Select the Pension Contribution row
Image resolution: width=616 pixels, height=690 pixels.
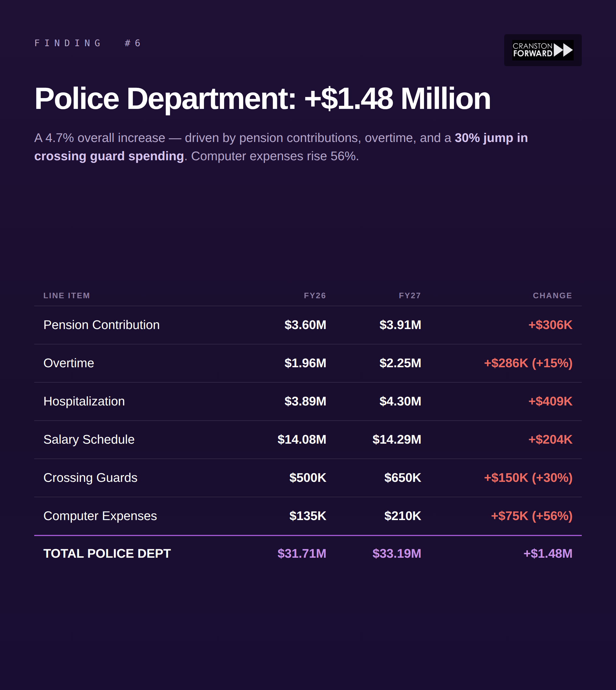[x=102, y=324]
